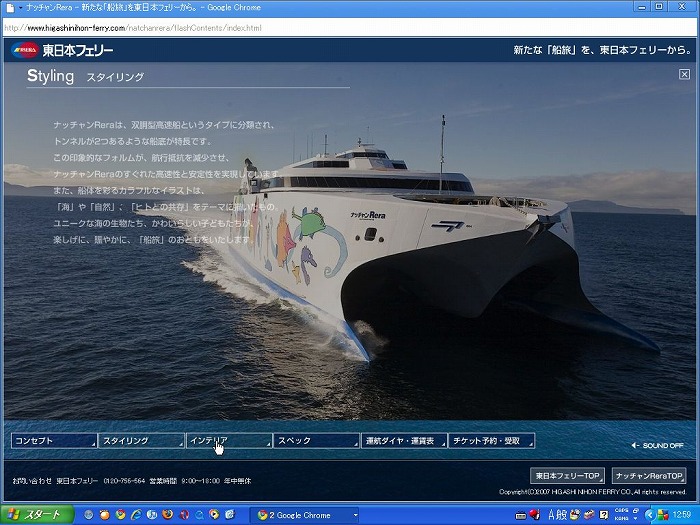Click the first grey globe quick launch icon
The height and width of the screenshot is (525, 700).
(88, 515)
